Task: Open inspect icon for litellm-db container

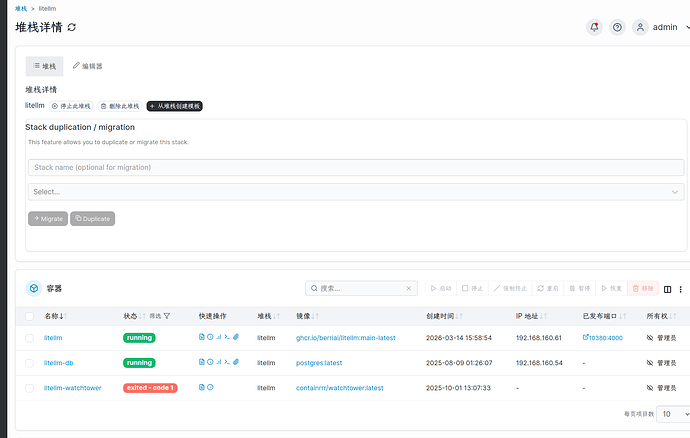Action: click(210, 362)
